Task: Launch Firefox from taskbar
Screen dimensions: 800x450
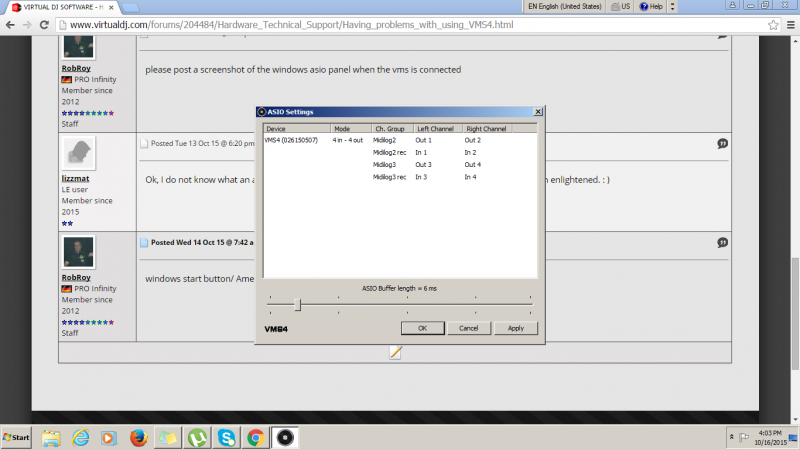Action: (138, 438)
